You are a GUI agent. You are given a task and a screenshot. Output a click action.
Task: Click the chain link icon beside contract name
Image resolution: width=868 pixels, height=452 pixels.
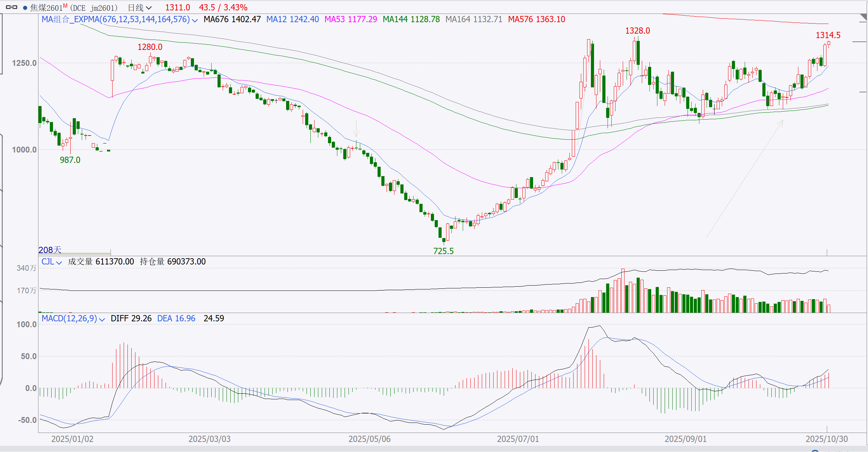(x=11, y=7)
